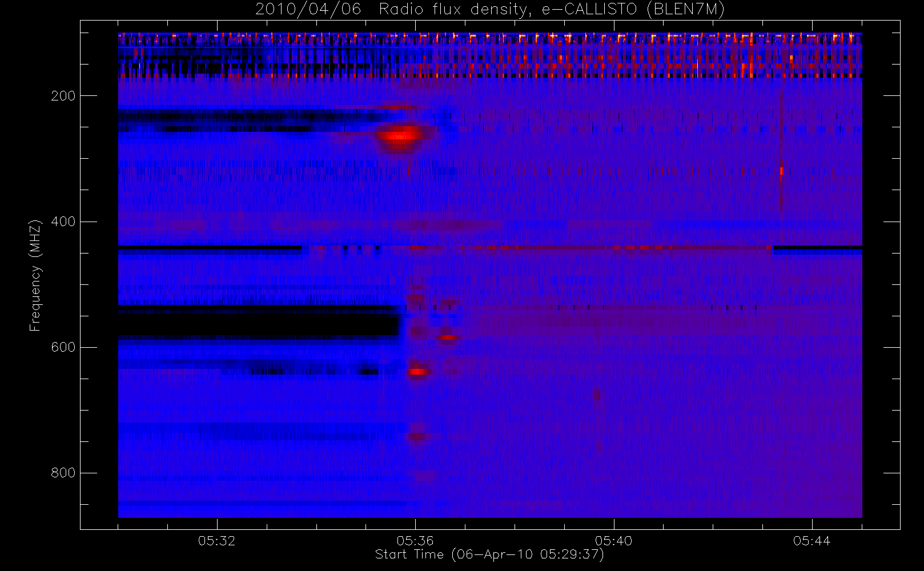Select the 'Frequency (MHZ)' axis label
The width and height of the screenshot is (924, 571).
(x=35, y=275)
